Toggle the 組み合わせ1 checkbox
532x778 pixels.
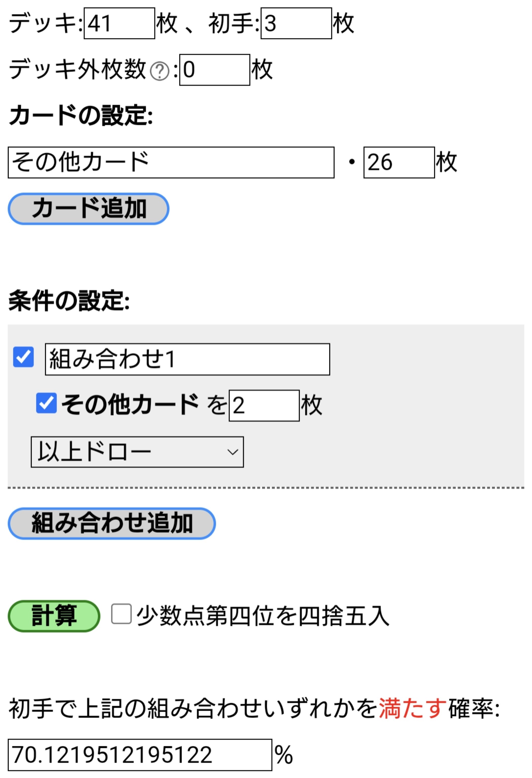tap(24, 357)
